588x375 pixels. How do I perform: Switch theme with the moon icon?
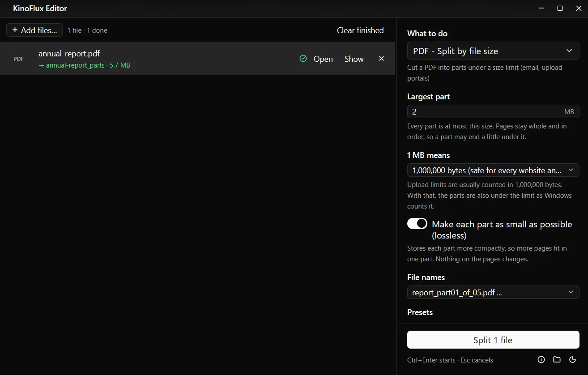point(572,360)
